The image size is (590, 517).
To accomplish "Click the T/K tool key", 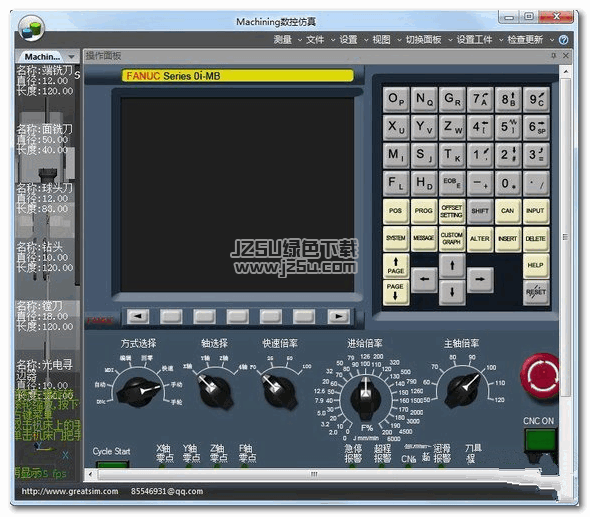I will coord(452,155).
